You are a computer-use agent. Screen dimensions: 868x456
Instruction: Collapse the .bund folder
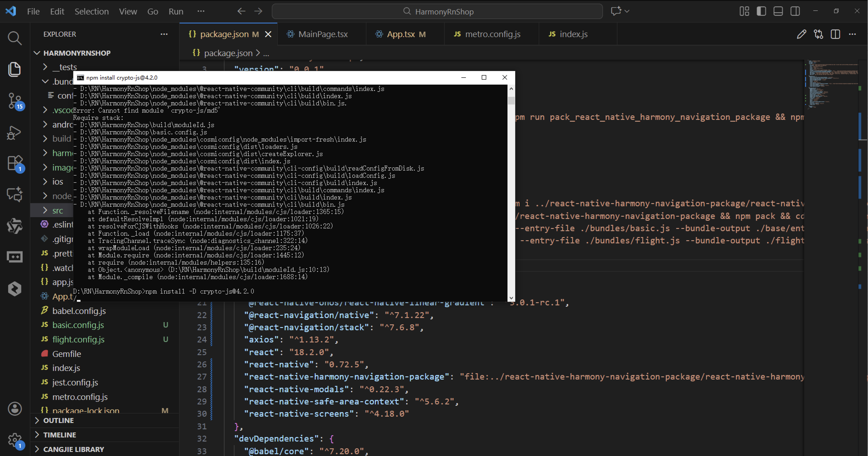[45, 81]
